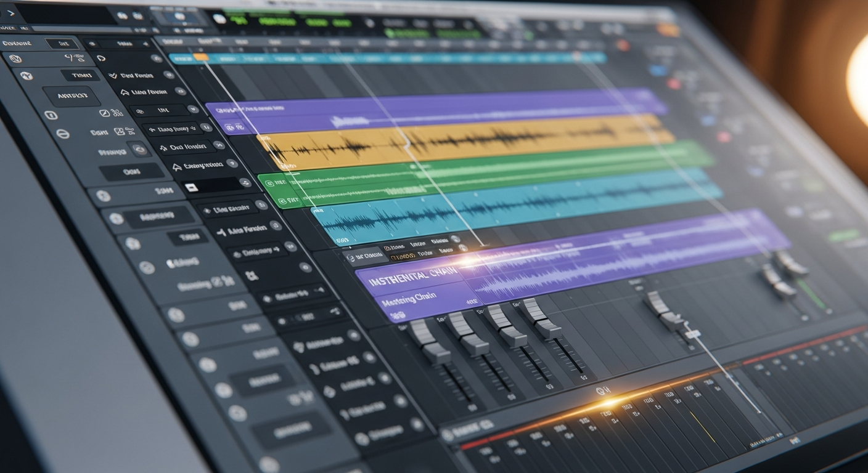Click the teal overview bar above the tracks

[x=387, y=59]
